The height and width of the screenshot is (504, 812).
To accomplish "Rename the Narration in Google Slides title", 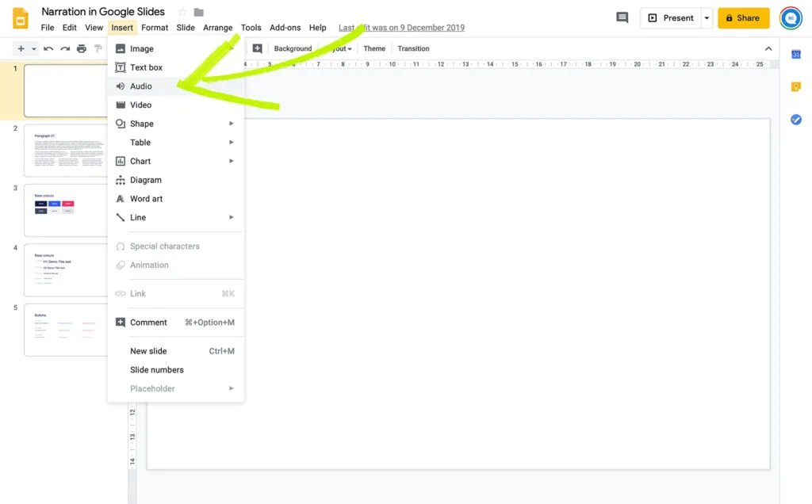I will coord(103,11).
